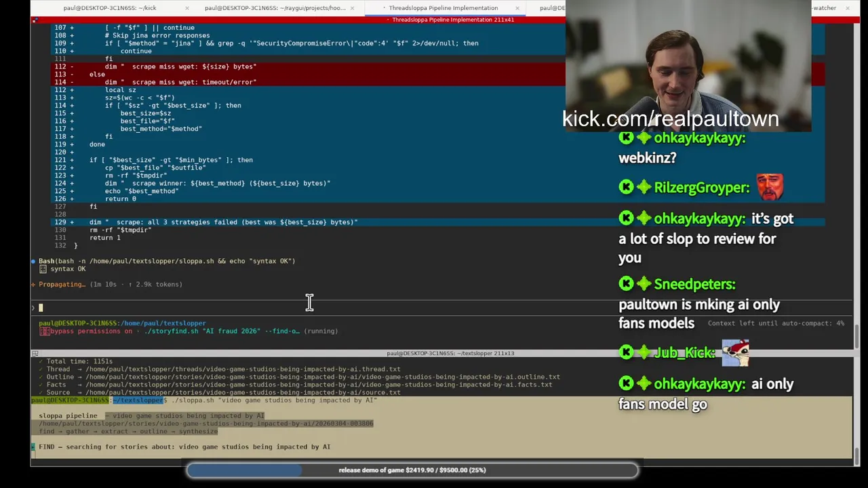Click the 'scrape: all 3 strategies failed' line
Screen dimensions: 868x488
[223, 222]
